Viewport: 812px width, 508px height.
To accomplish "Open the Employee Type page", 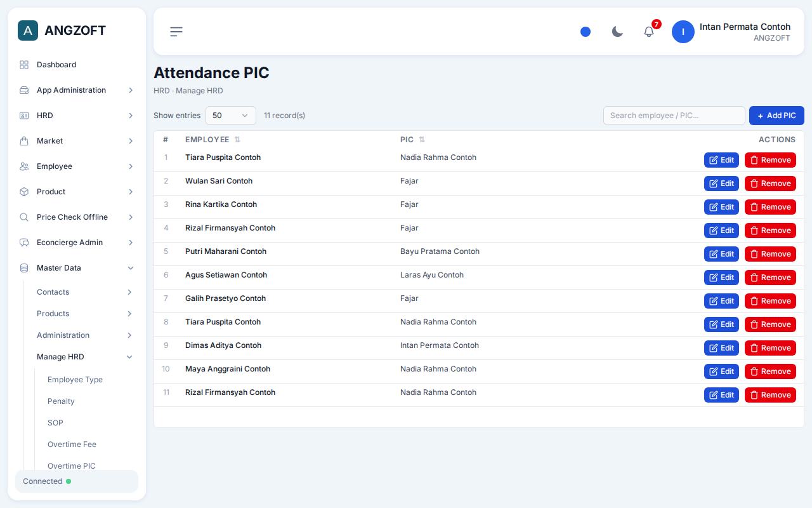I will pyautogui.click(x=75, y=380).
